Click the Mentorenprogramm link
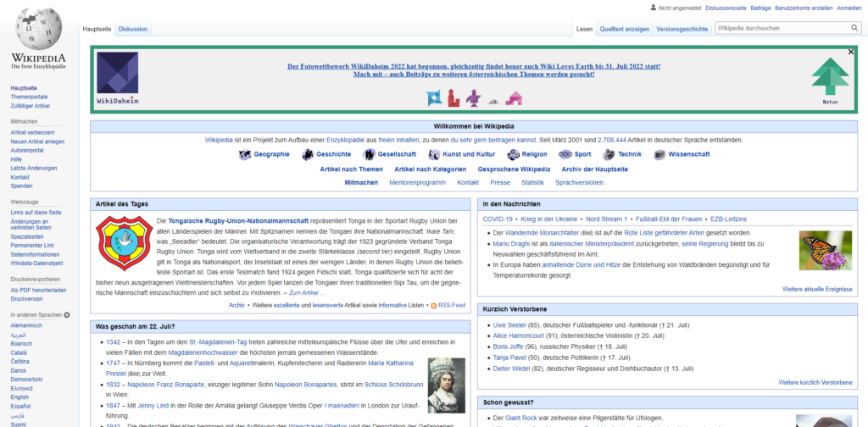 click(417, 182)
